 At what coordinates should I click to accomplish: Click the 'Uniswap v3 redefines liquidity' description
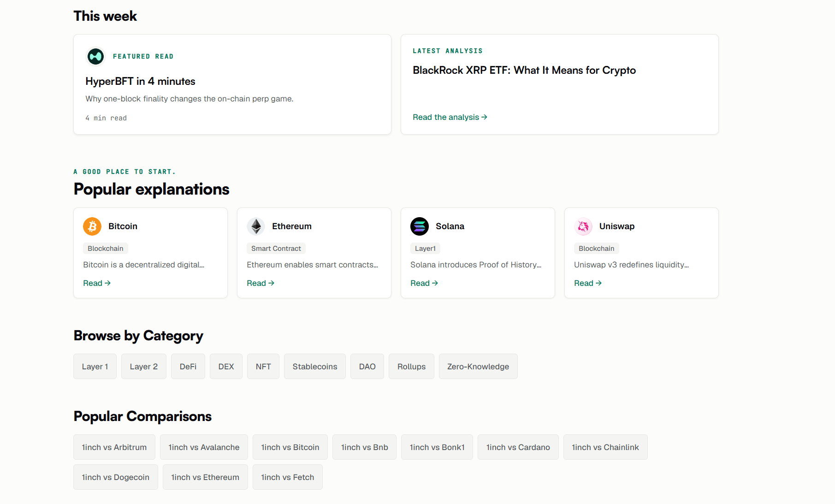[x=631, y=265]
